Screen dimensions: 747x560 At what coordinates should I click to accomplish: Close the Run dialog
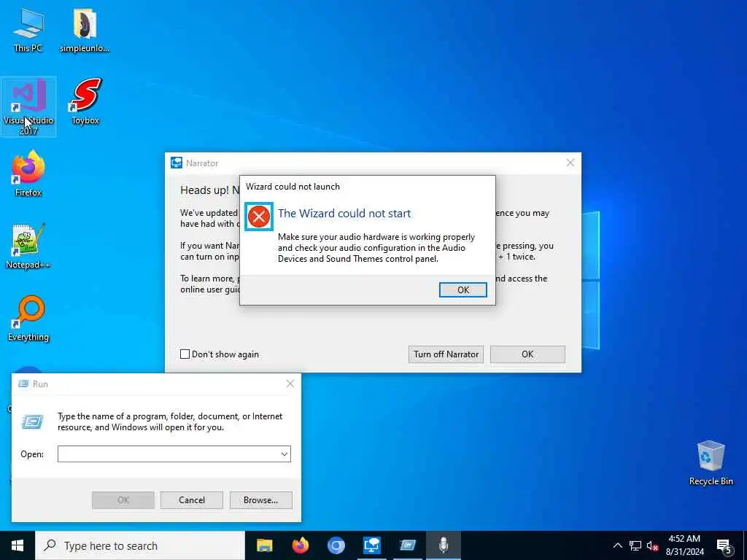pyautogui.click(x=290, y=384)
